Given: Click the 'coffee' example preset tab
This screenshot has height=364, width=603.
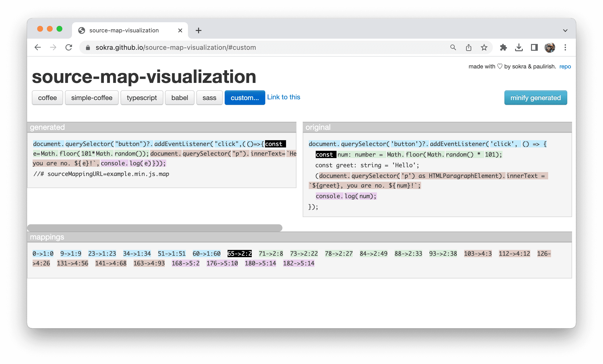Looking at the screenshot, I should (x=47, y=98).
